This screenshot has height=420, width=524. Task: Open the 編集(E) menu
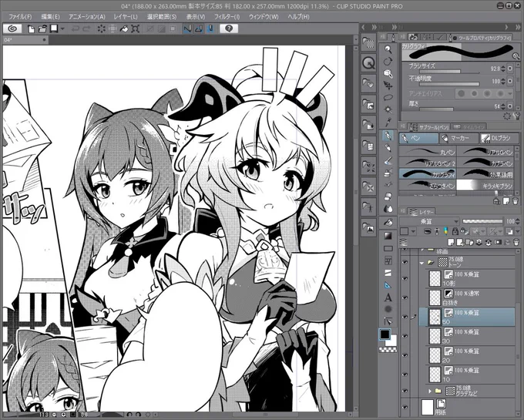[50, 17]
